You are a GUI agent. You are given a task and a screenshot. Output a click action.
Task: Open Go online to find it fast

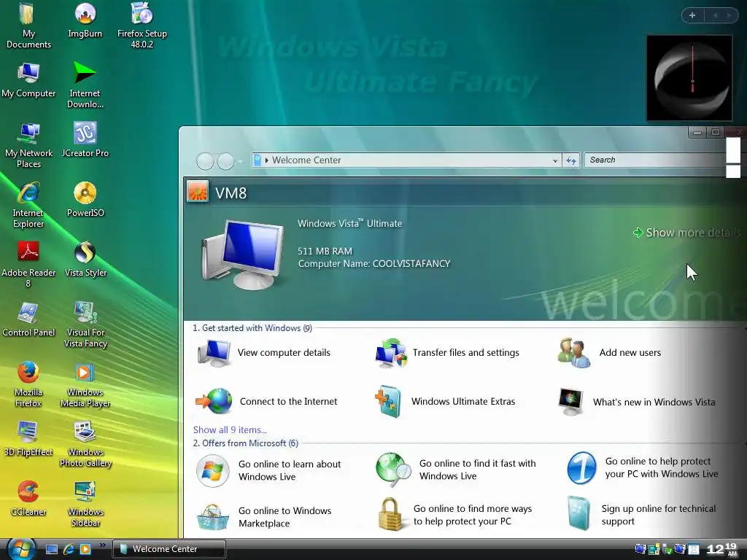coord(455,470)
